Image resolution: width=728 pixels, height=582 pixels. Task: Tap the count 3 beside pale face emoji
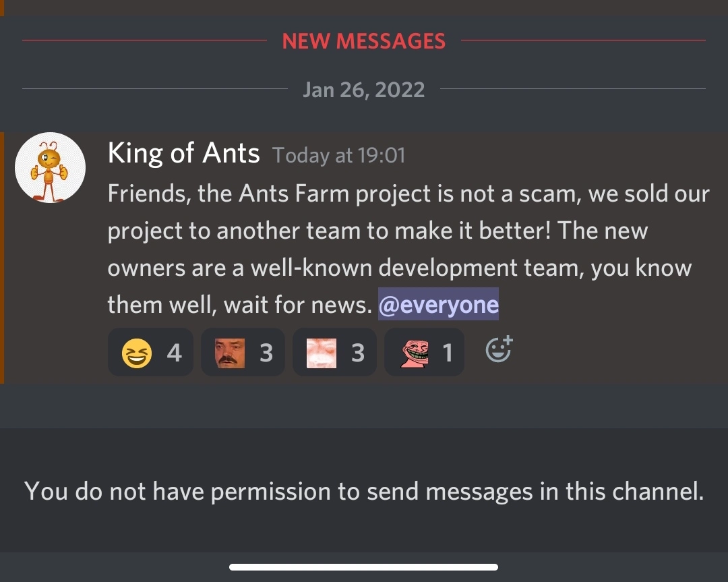click(x=358, y=353)
